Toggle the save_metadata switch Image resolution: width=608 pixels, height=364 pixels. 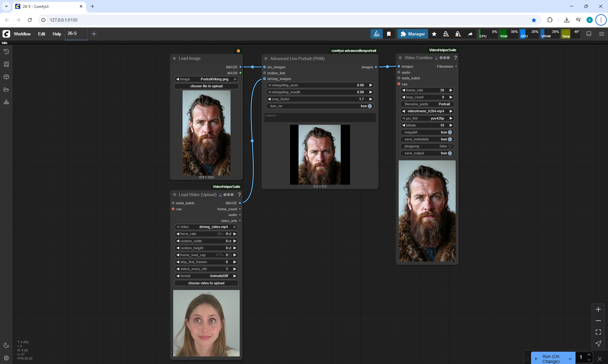pyautogui.click(x=450, y=139)
